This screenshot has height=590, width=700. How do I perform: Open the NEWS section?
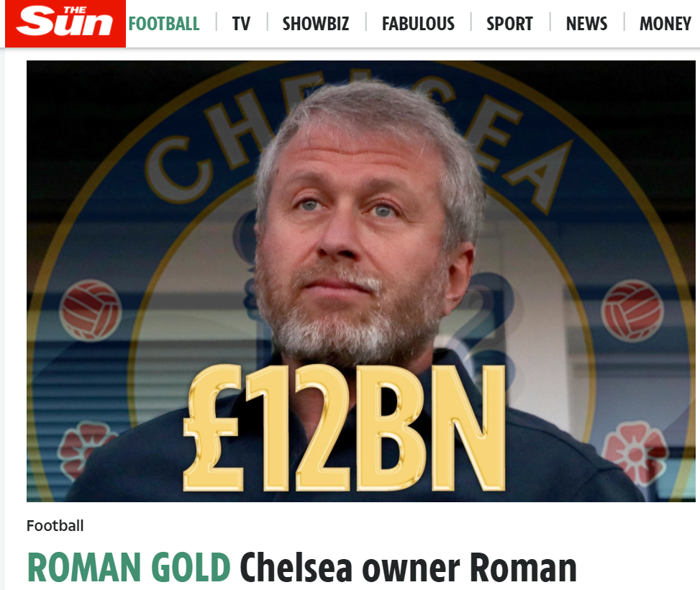click(x=586, y=24)
